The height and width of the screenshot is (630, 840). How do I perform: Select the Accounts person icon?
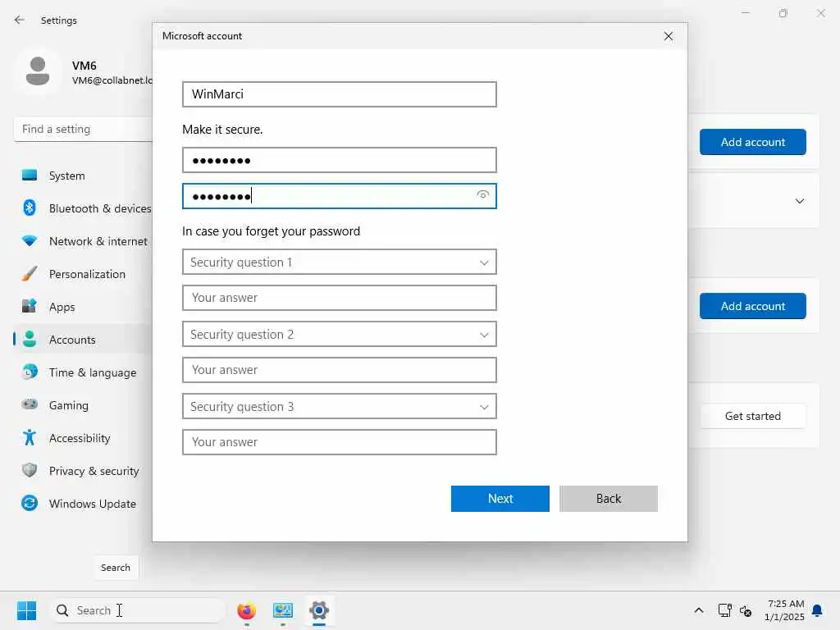tap(30, 339)
